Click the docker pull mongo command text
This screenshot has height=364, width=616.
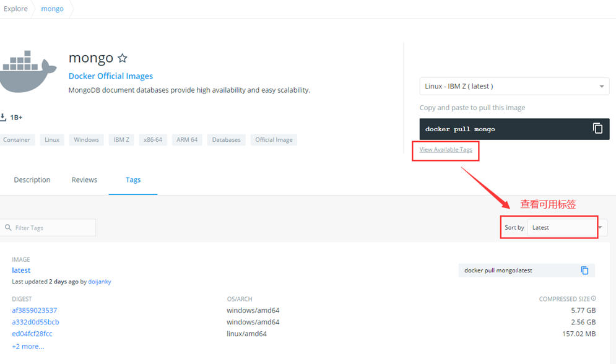[x=460, y=129]
